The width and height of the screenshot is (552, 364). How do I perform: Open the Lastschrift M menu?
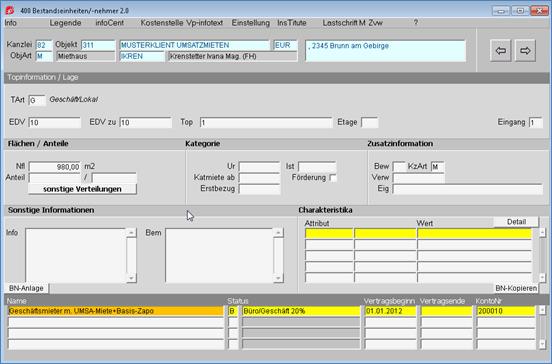coord(344,23)
